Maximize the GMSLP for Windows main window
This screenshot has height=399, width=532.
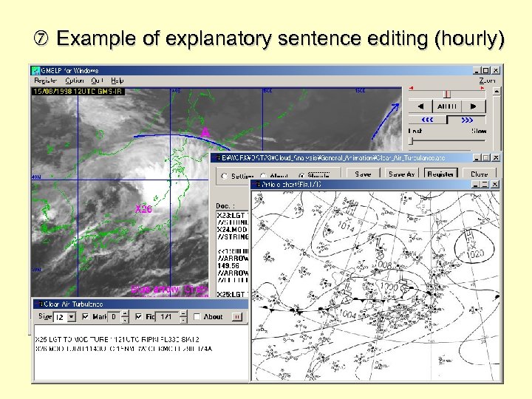(486, 71)
